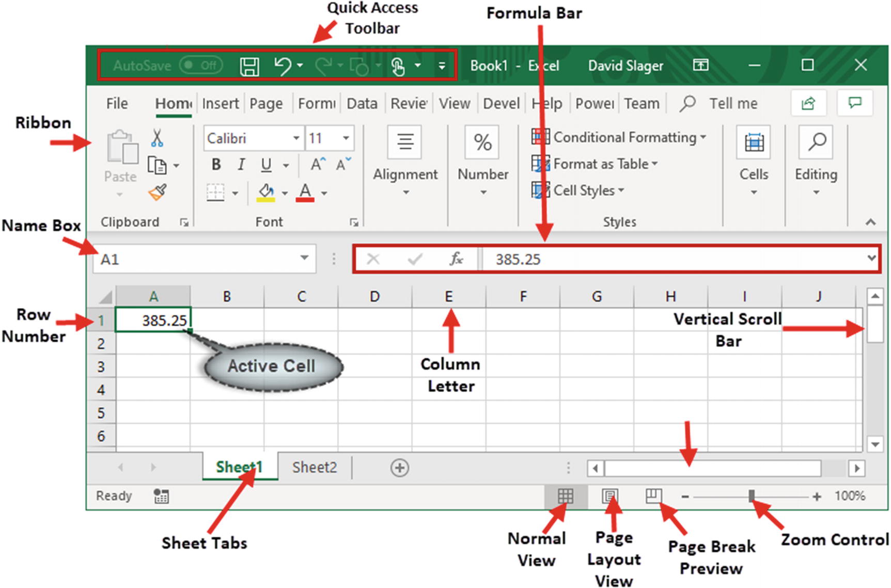Click the horizontal scroll bar right arrow
This screenshot has height=588, width=891.
click(x=857, y=468)
